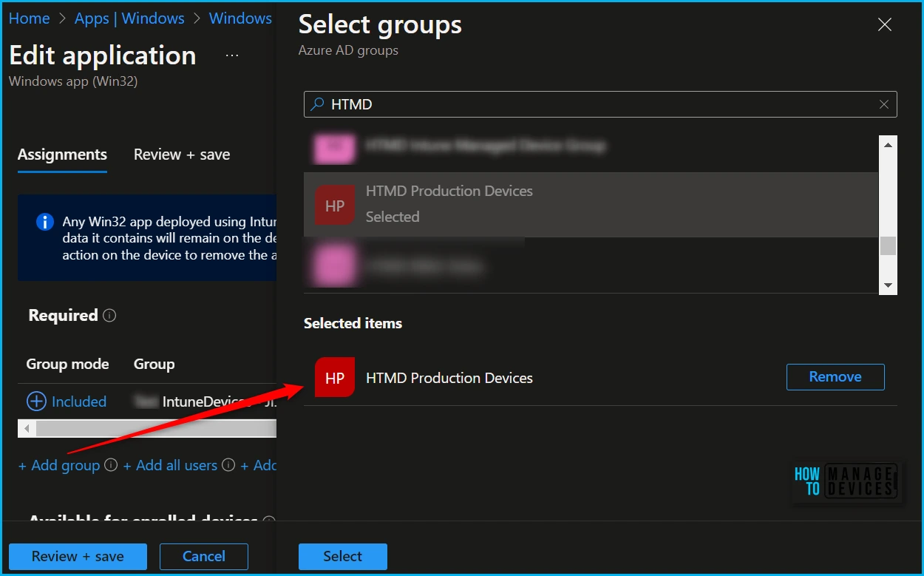This screenshot has width=924, height=576.
Task: Click the info icon beside Add all users
Action: pos(228,465)
